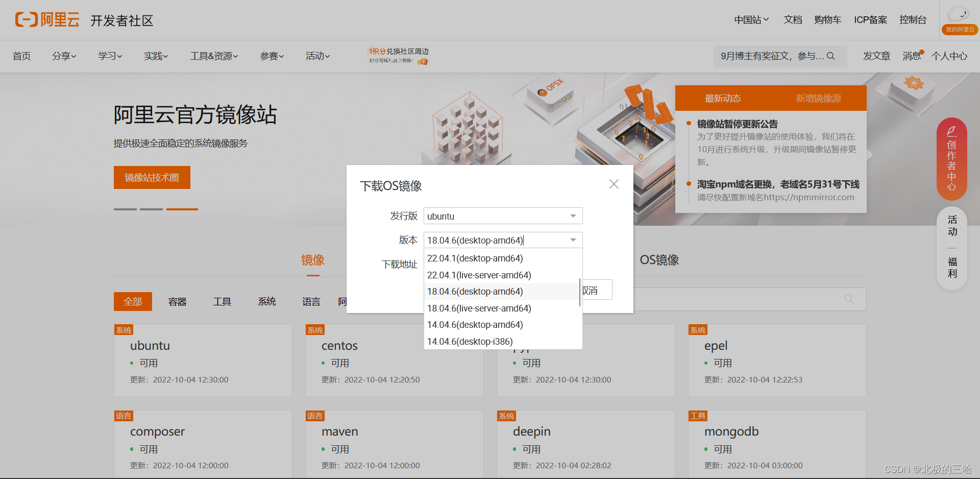The image size is (980, 479).
Task: Click the third carousel indicator bar
Action: [x=182, y=209]
